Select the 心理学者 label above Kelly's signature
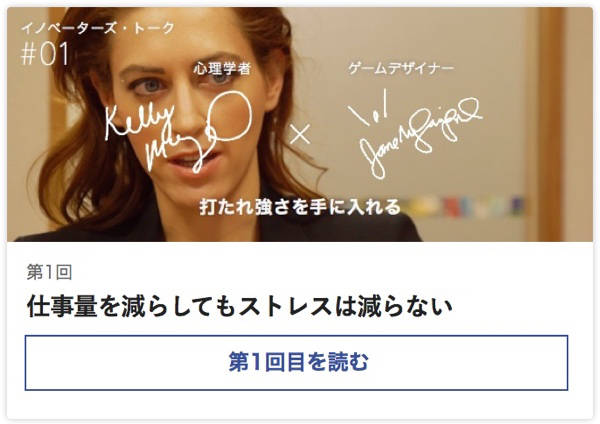This screenshot has width=600, height=424. [x=222, y=69]
